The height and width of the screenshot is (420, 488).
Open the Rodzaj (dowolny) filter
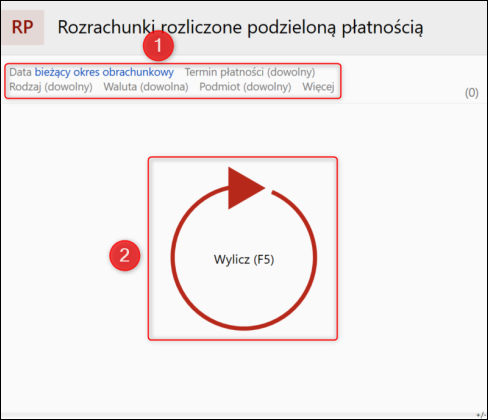tap(51, 87)
